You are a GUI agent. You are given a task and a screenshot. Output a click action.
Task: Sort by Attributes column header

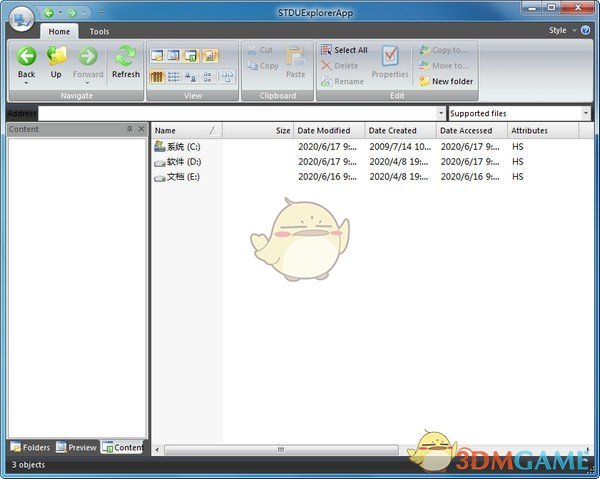point(543,130)
